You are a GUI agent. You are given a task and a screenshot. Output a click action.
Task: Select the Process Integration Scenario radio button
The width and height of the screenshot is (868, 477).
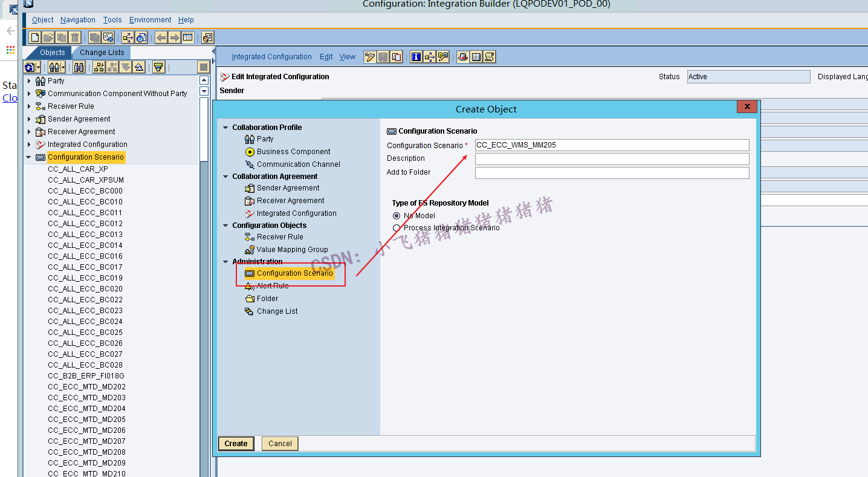(397, 228)
